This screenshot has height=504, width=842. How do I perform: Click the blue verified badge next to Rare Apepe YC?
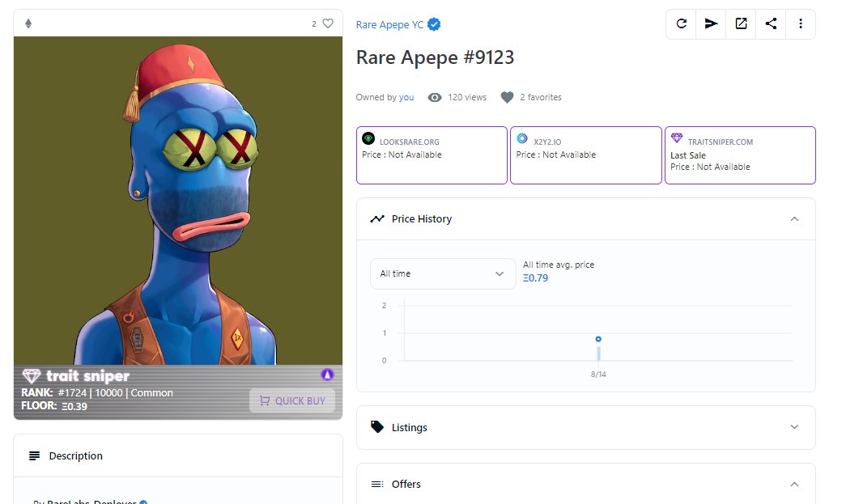(x=434, y=25)
